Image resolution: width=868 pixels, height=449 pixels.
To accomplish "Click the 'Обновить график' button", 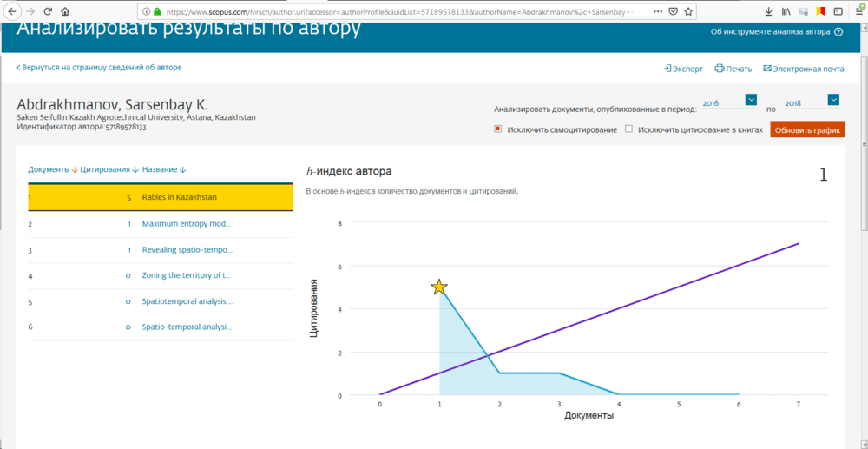I will [807, 130].
